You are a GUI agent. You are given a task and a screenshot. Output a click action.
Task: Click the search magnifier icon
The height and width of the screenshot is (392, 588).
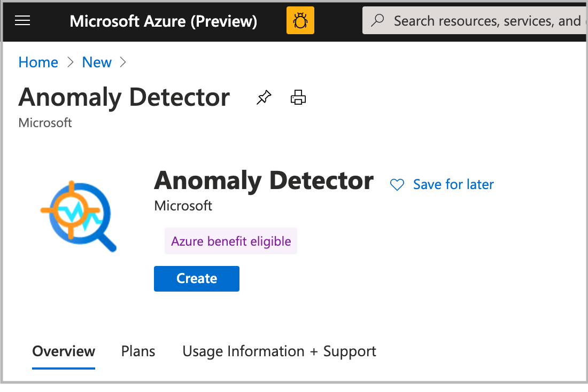coord(377,20)
